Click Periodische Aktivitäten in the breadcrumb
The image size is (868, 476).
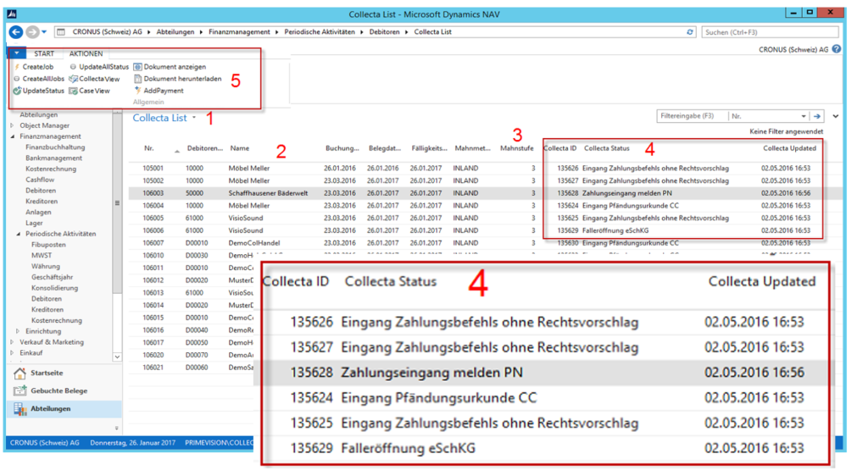pos(320,32)
